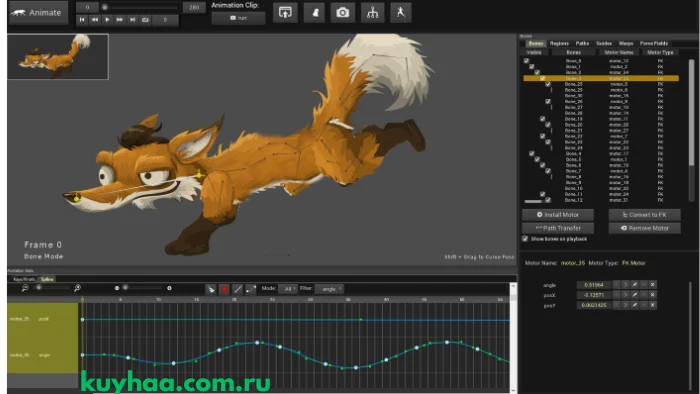The image size is (700, 394).
Task: Click the next-key arrow in angle row
Action: 625,285
